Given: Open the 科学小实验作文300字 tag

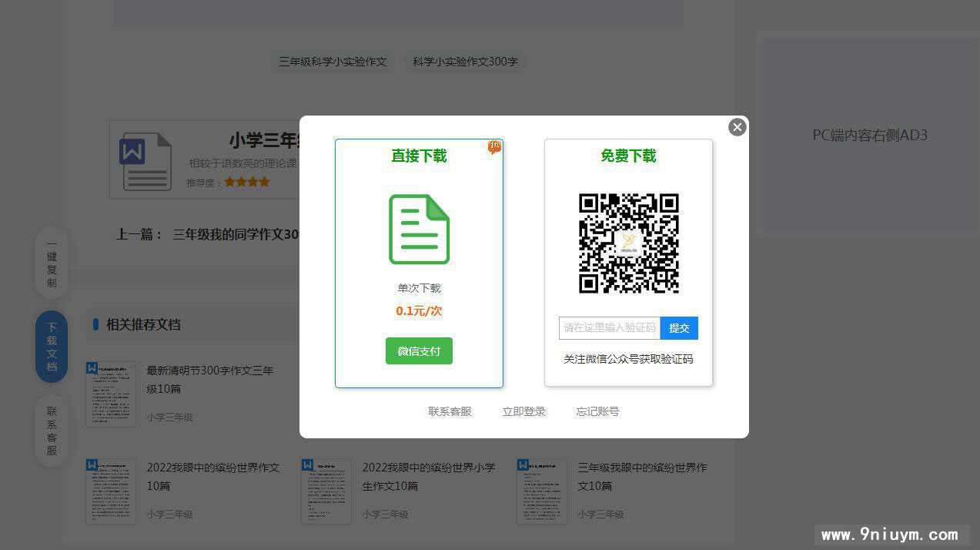Looking at the screenshot, I should click(x=463, y=62).
